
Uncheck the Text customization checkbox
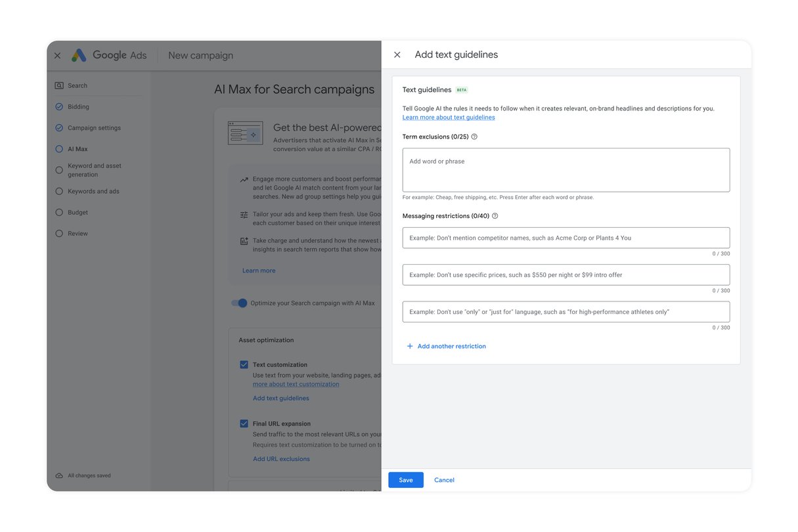pyautogui.click(x=244, y=364)
